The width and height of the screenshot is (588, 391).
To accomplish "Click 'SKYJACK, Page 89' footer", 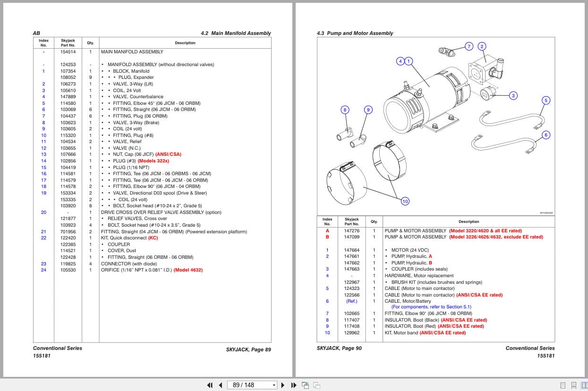I will (248, 350).
